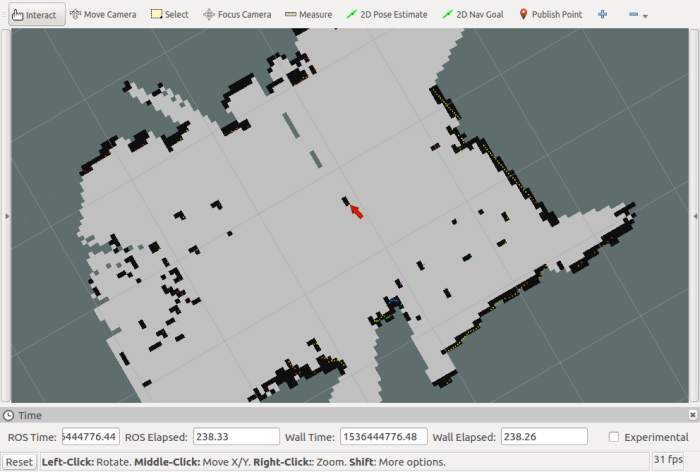Expand the right side panel handle
Viewport: 700px width, 472px height.
(x=695, y=215)
